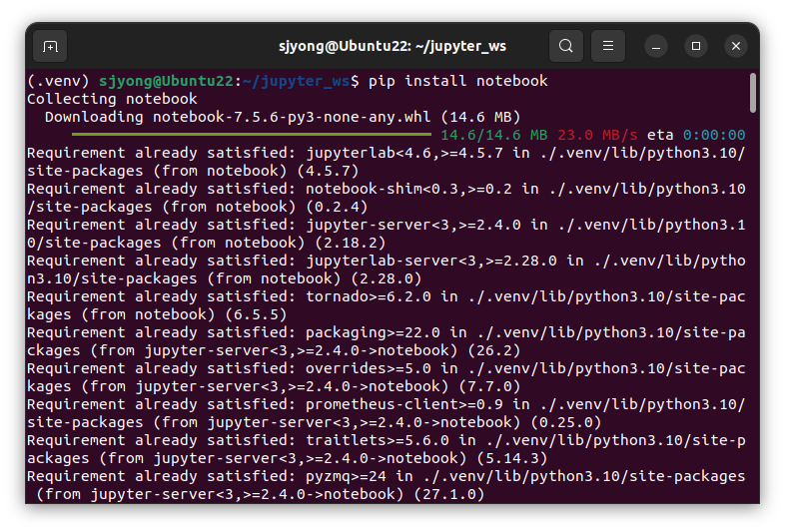Click the red '23.0 MB/s' speed
Image resolution: width=785 pixels, height=532 pixels.
(597, 135)
